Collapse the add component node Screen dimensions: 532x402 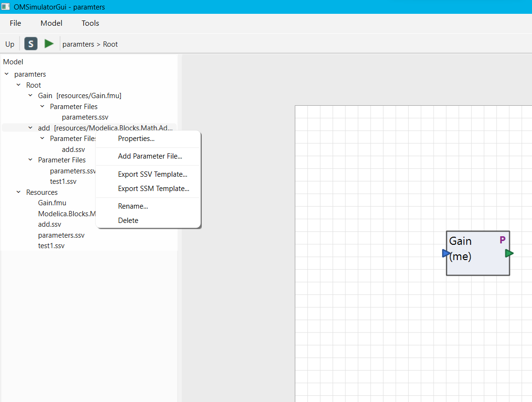(30, 128)
